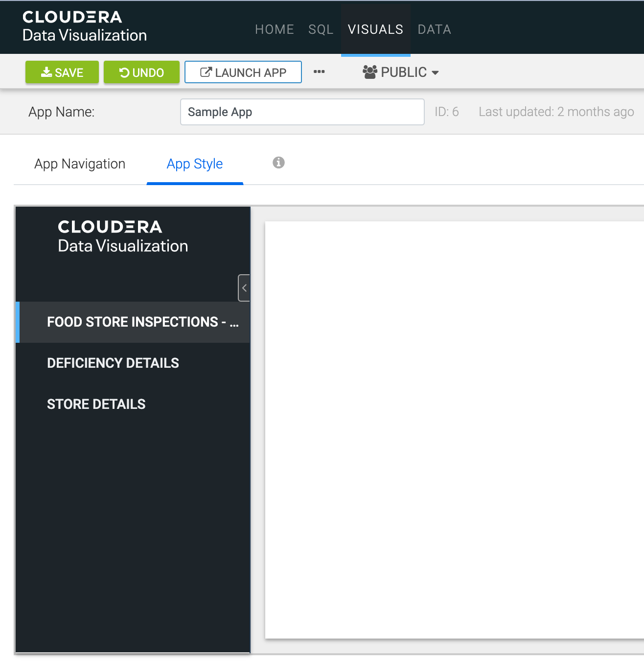
Task: Click the Cloudera logo in the preview sidebar
Action: point(122,236)
